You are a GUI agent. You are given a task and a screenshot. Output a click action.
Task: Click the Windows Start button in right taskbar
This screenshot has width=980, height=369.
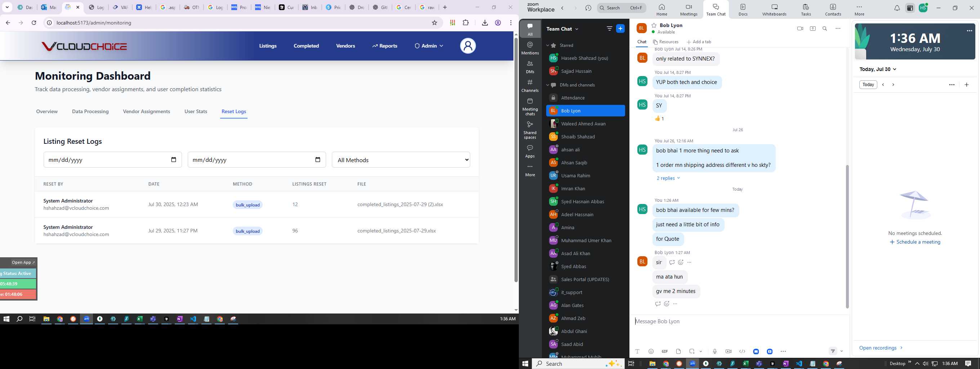tap(525, 364)
